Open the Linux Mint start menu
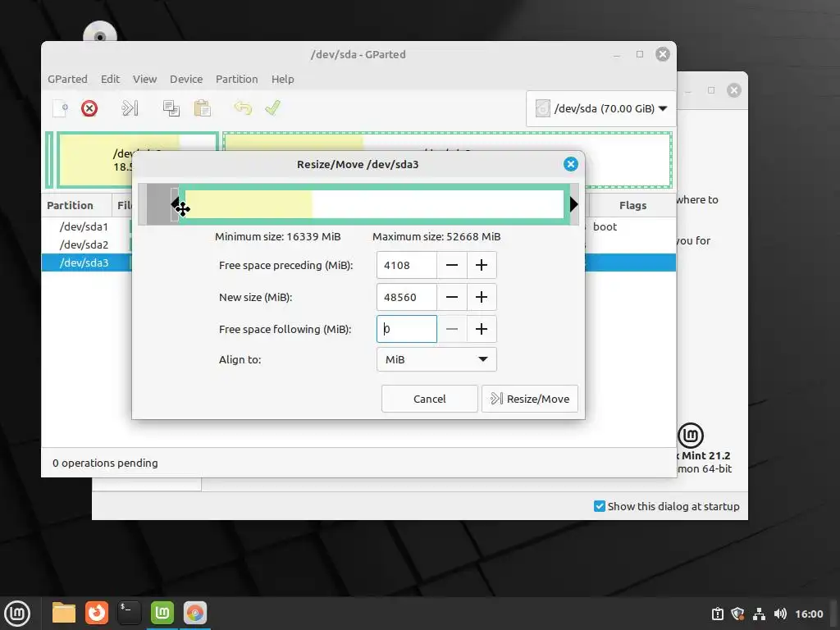The height and width of the screenshot is (630, 840). [17, 614]
